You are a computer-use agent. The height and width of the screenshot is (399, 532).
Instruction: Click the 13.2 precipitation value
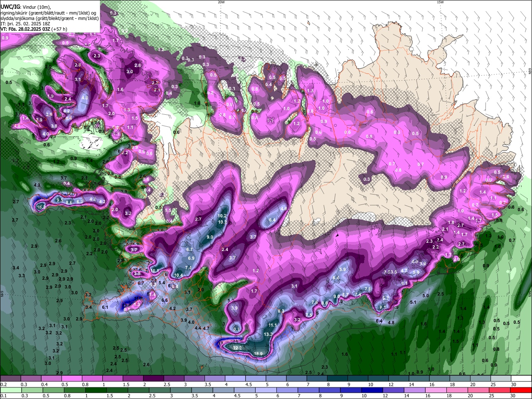[x=268, y=334]
